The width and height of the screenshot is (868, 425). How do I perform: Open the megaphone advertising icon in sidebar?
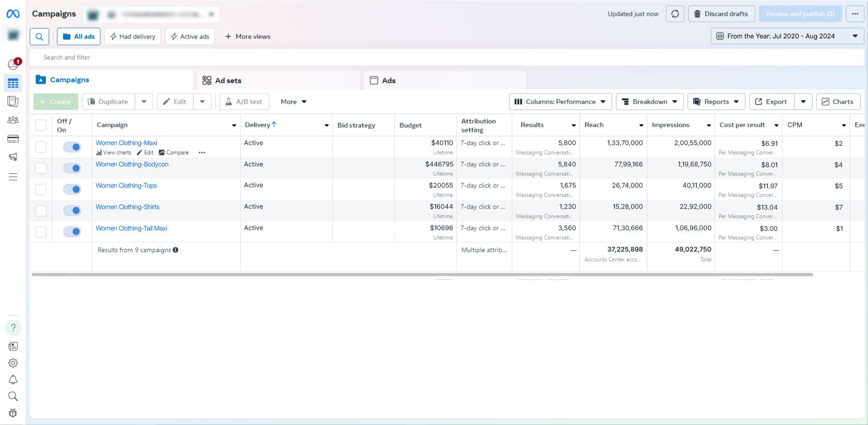point(13,157)
